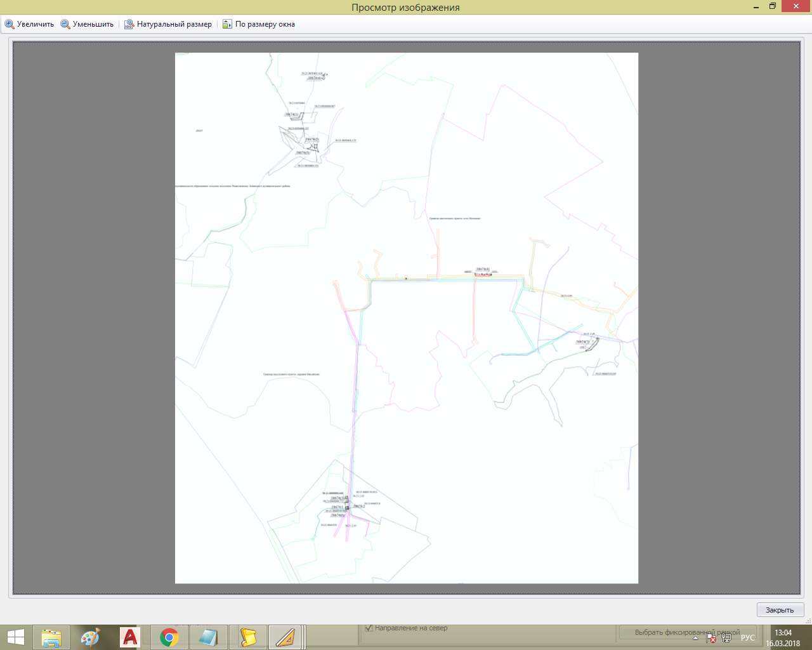812x650 pixels.
Task: Open File Explorer from the taskbar
Action: (51, 637)
